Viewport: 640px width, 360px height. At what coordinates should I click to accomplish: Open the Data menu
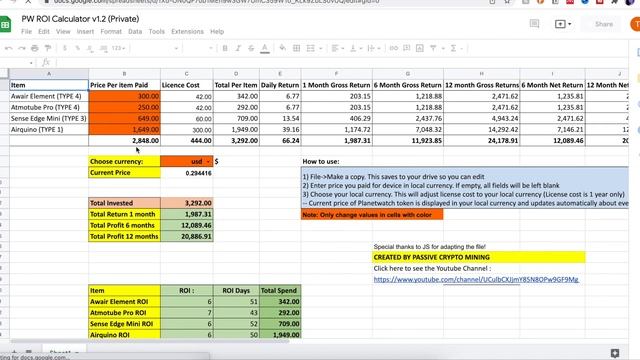pos(135,31)
